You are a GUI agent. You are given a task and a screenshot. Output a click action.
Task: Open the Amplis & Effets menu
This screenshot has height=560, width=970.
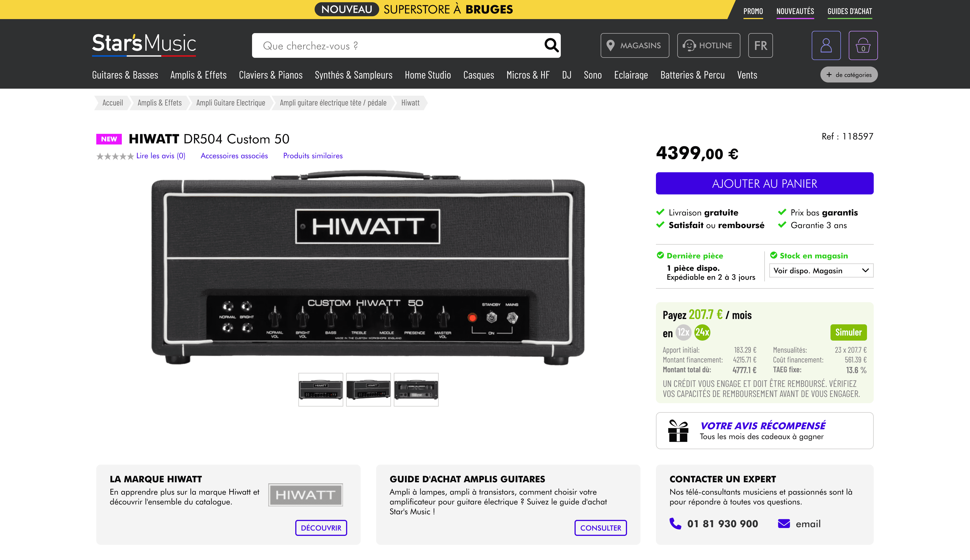tap(198, 75)
